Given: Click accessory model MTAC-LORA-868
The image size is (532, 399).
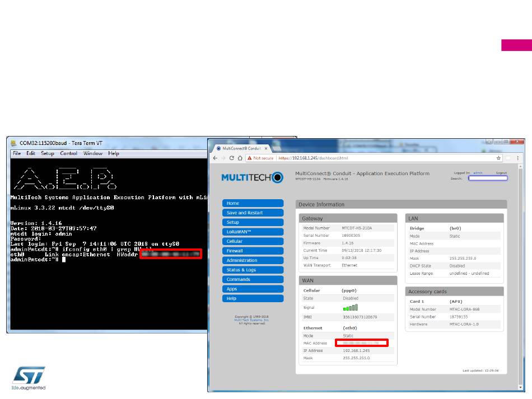Looking at the screenshot, I should coord(464,309).
